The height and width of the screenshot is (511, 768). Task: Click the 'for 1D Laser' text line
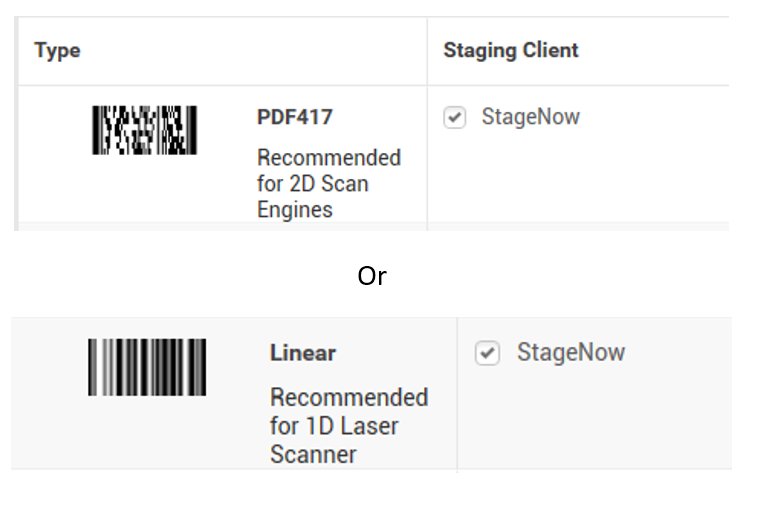[x=334, y=426]
